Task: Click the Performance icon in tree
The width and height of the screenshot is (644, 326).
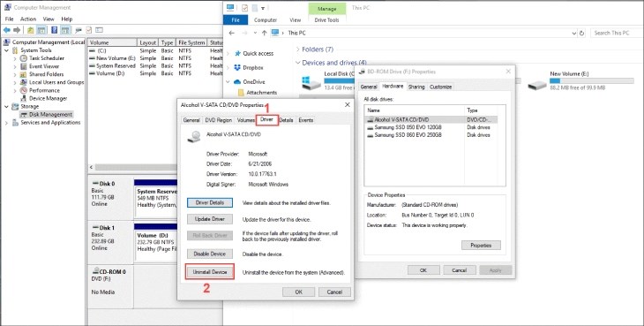Action: pos(24,90)
